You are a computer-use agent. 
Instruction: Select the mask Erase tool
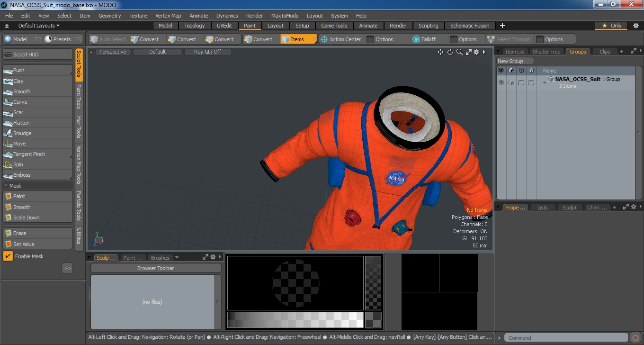tap(38, 233)
